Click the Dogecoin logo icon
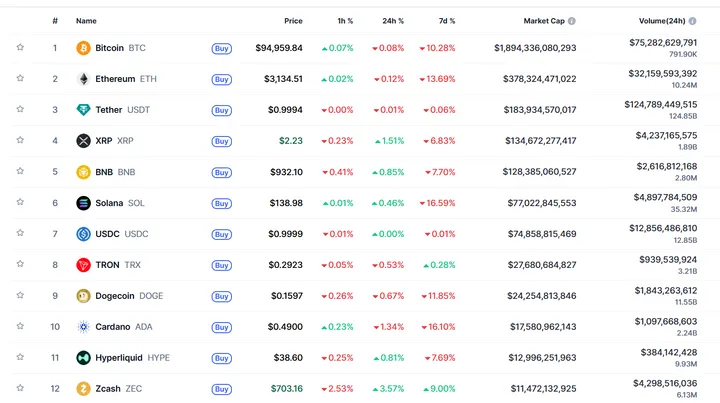The width and height of the screenshot is (720, 403). pyautogui.click(x=83, y=296)
